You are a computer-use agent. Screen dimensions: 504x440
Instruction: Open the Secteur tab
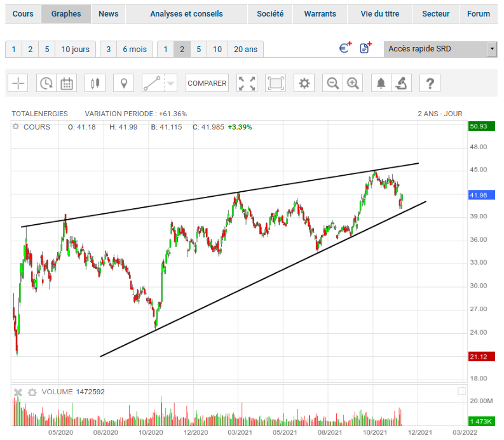point(436,14)
